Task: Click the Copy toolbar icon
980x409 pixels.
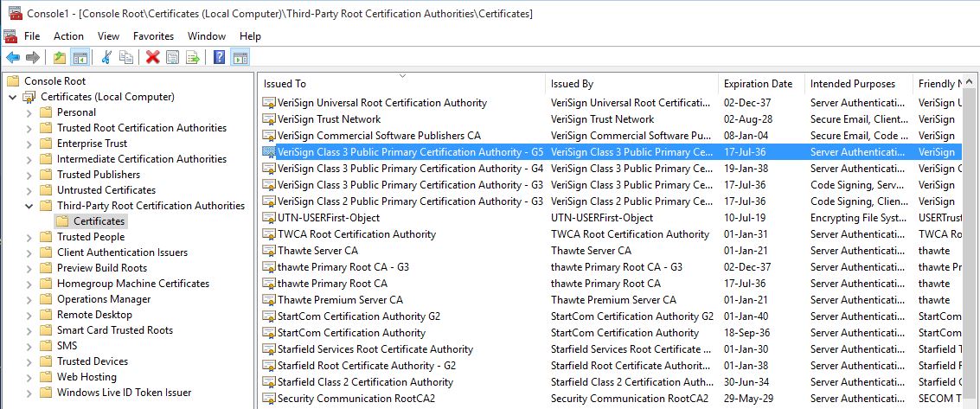Action: point(126,57)
